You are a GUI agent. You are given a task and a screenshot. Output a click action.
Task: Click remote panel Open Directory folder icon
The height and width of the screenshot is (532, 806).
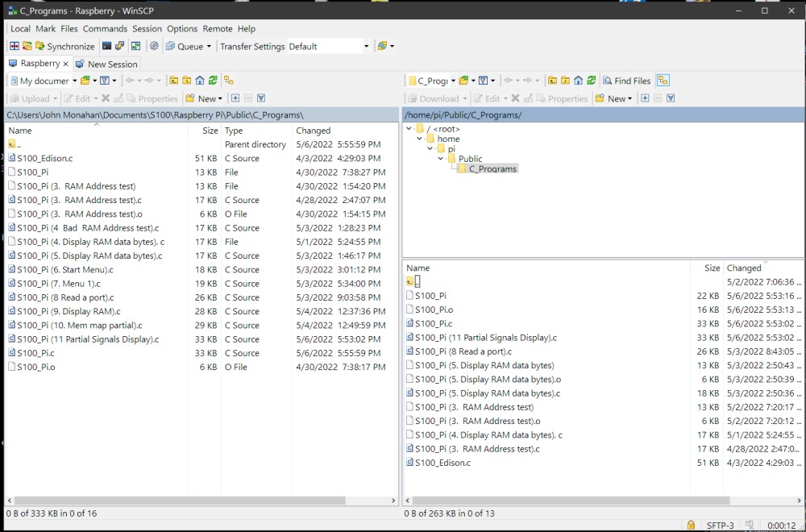[463, 81]
